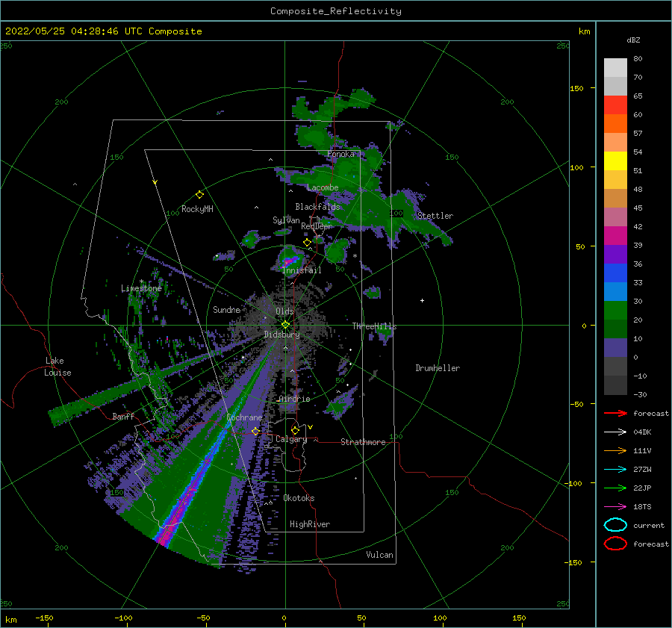The height and width of the screenshot is (628, 672).
Task: Click the yellow V marker right of Calgary diamond
Action: pyautogui.click(x=311, y=427)
